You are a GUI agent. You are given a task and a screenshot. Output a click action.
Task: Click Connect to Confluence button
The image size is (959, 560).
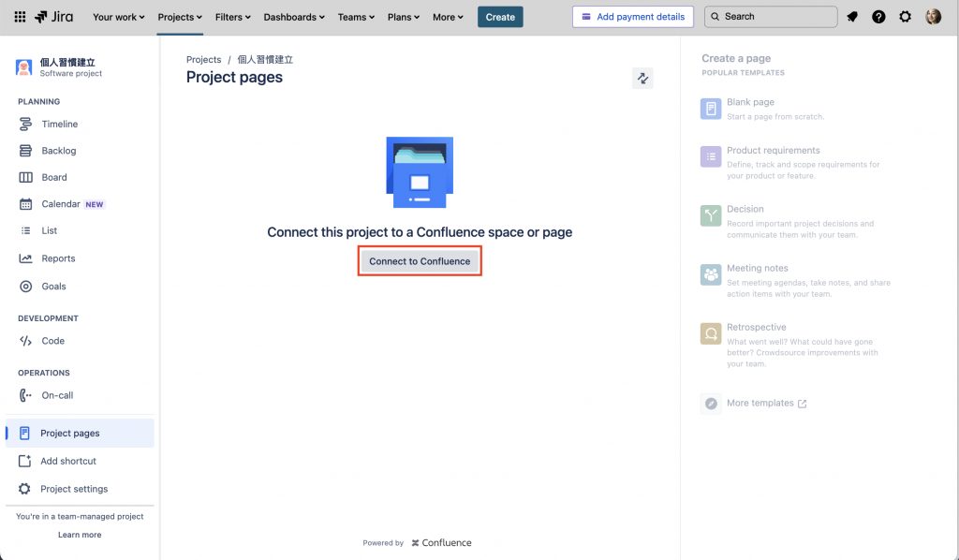click(x=420, y=261)
